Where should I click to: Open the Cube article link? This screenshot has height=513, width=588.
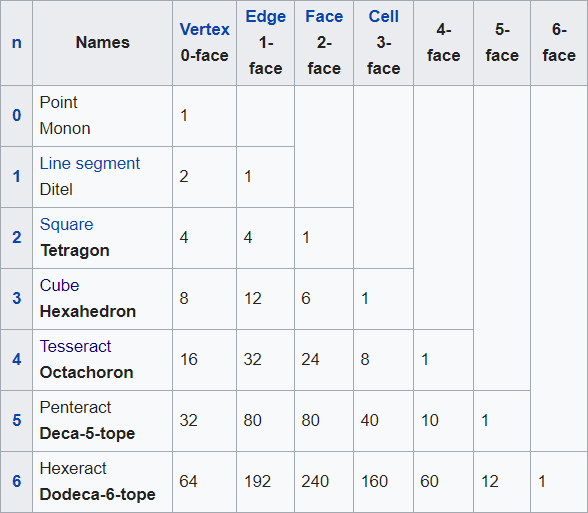(59, 285)
